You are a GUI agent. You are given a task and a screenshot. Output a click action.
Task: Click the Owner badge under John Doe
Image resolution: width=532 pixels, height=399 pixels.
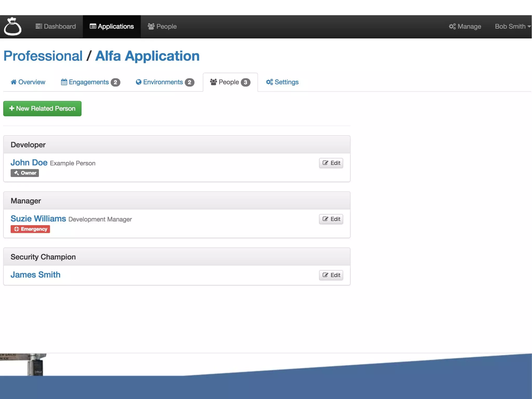click(25, 173)
